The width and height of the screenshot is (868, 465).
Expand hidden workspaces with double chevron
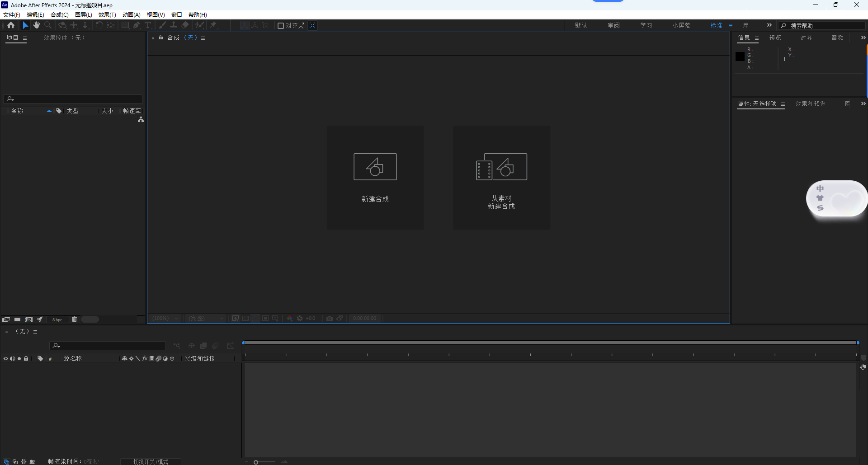[x=769, y=25]
